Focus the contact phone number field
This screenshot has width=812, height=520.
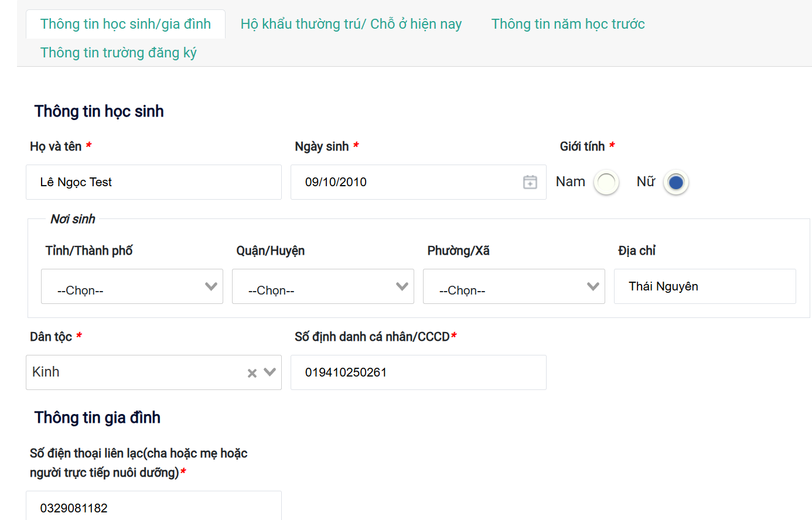(153, 507)
